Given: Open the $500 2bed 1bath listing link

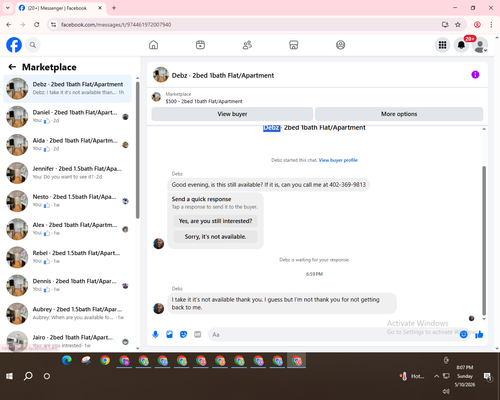Looking at the screenshot, I should pos(204,101).
